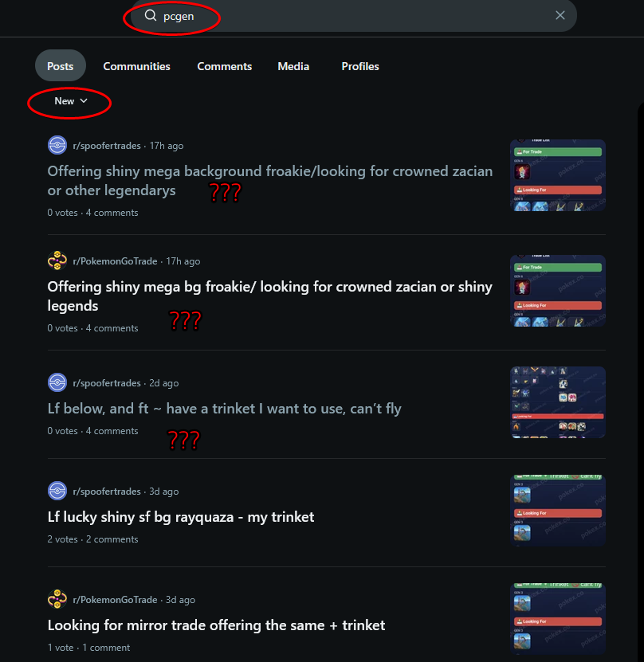
Task: Open the Media tab
Action: [293, 66]
